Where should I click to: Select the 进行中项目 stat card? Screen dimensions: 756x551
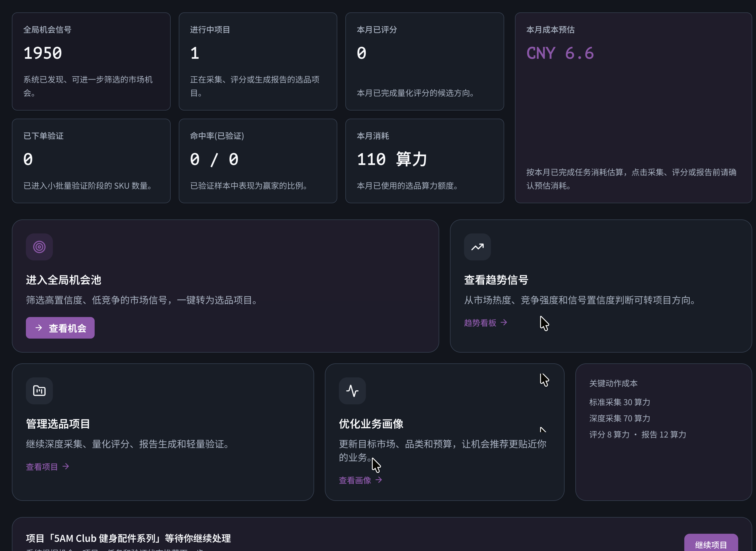click(258, 61)
